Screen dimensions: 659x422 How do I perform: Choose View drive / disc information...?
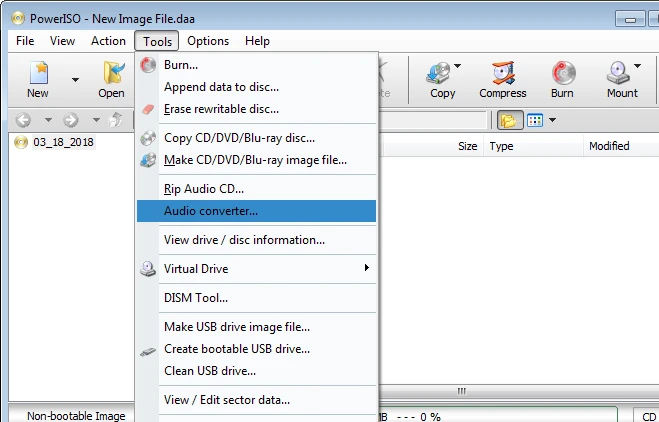[256, 240]
